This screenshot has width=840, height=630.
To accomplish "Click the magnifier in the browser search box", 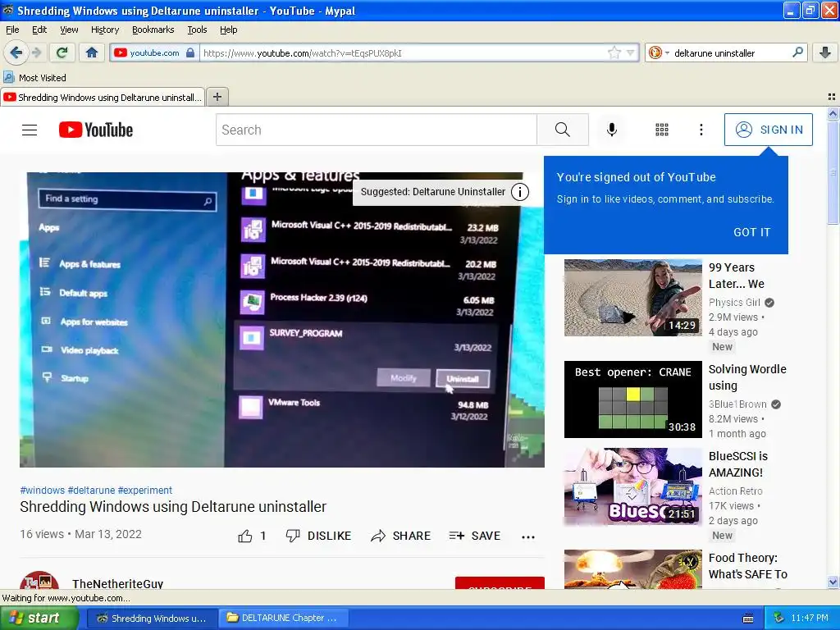I will 797,52.
